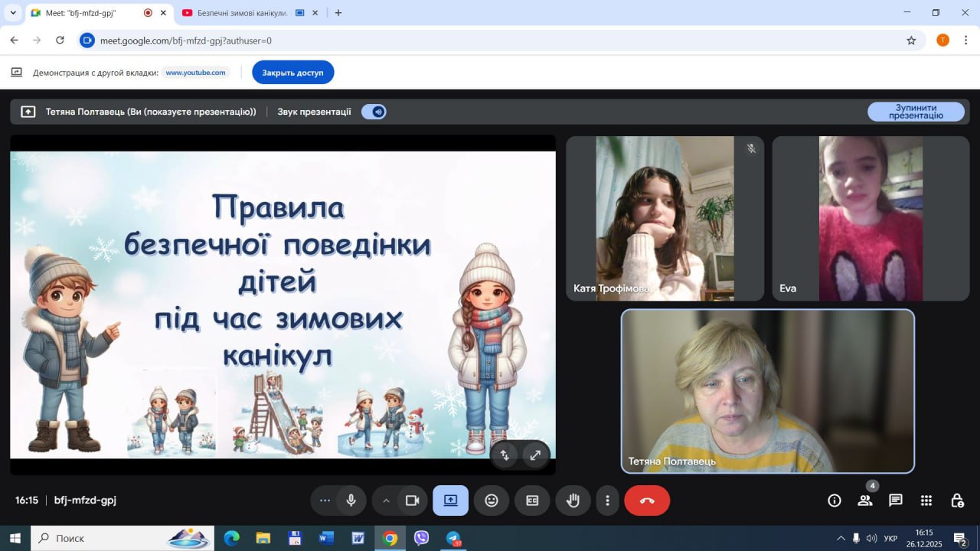The image size is (980, 551).
Task: Open the chat with everyone panel
Action: (x=896, y=500)
